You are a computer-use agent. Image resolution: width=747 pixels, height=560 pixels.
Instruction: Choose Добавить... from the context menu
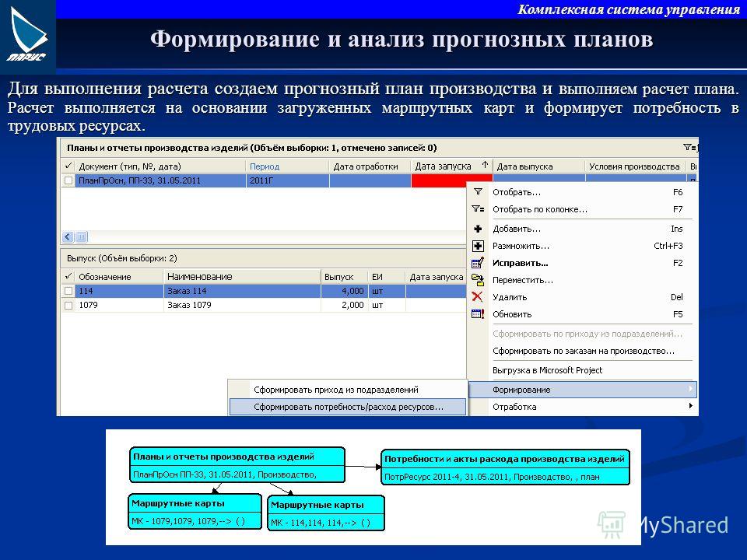tap(583, 229)
